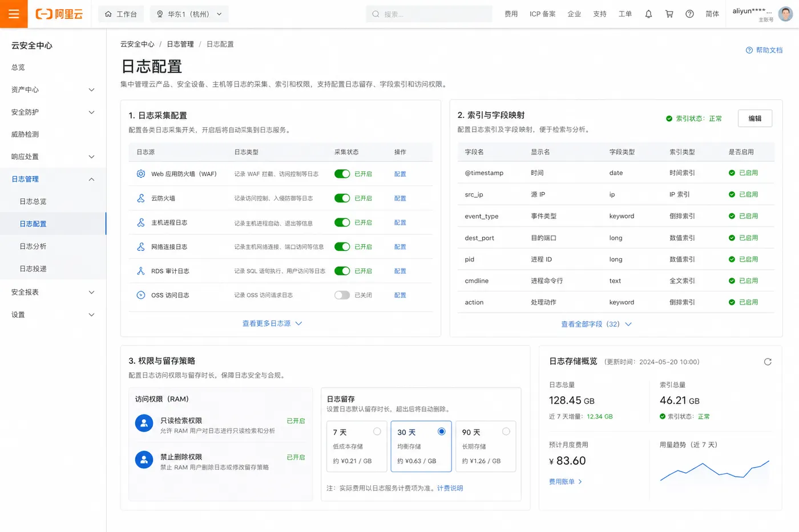The width and height of the screenshot is (799, 532).
Task: Open the shopping cart icon
Action: pos(669,14)
